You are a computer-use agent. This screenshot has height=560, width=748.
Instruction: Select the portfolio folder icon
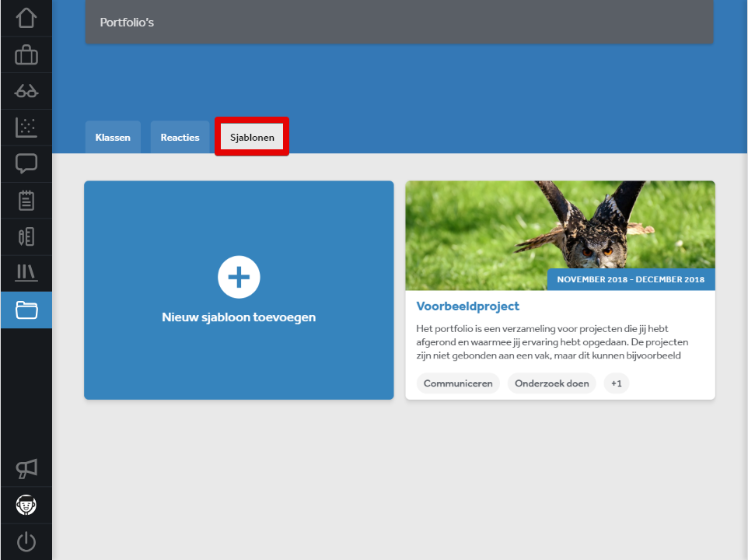click(x=26, y=310)
